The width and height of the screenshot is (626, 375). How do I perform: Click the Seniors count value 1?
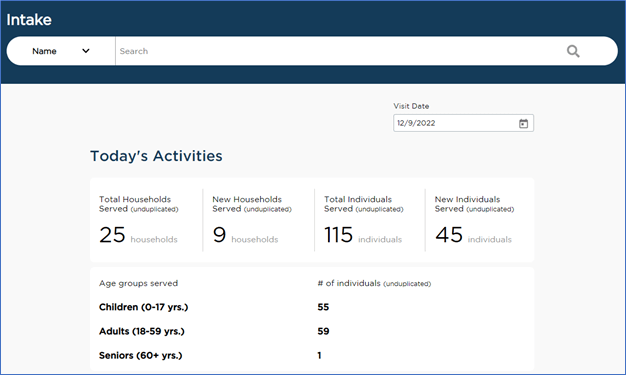coord(319,355)
